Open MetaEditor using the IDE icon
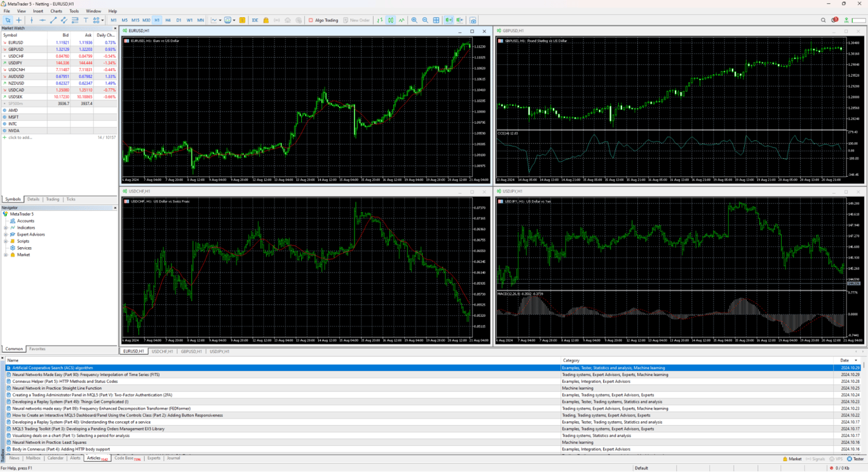This screenshot has height=472, width=868. click(255, 20)
